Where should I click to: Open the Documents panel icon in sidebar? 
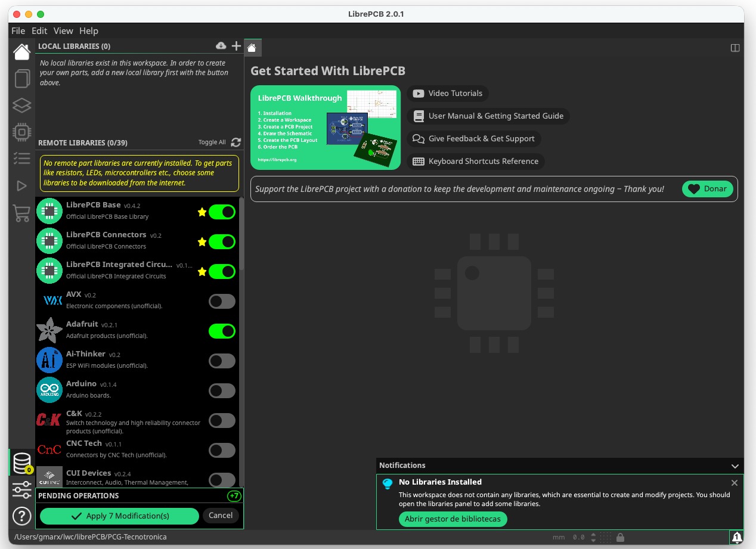(x=21, y=79)
